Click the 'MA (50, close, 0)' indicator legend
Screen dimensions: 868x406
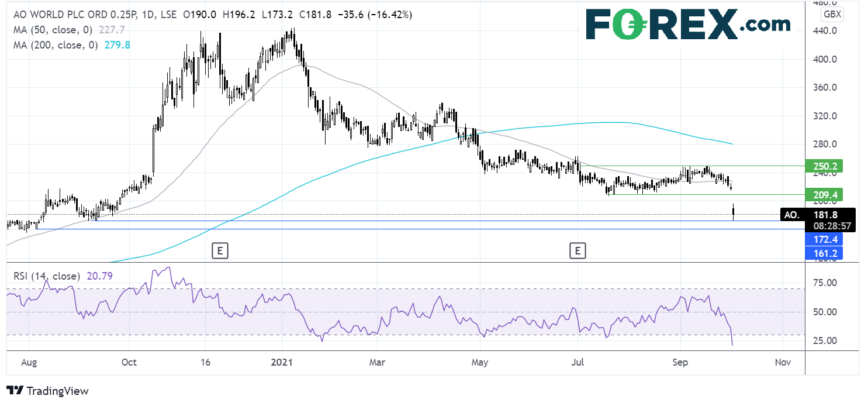coord(53,29)
